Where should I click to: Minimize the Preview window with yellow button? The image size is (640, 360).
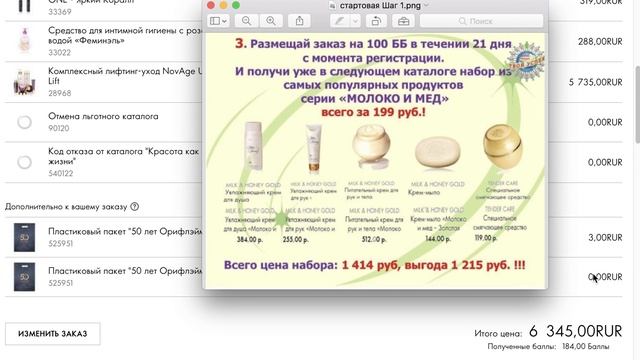(x=223, y=5)
